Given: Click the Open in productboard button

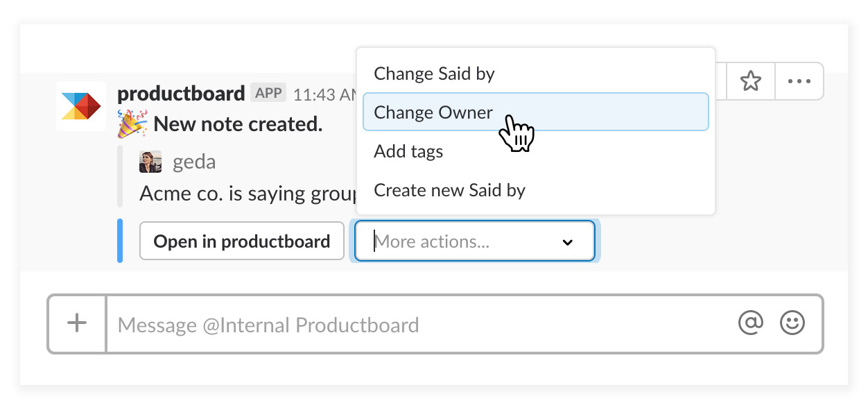Looking at the screenshot, I should (x=241, y=241).
